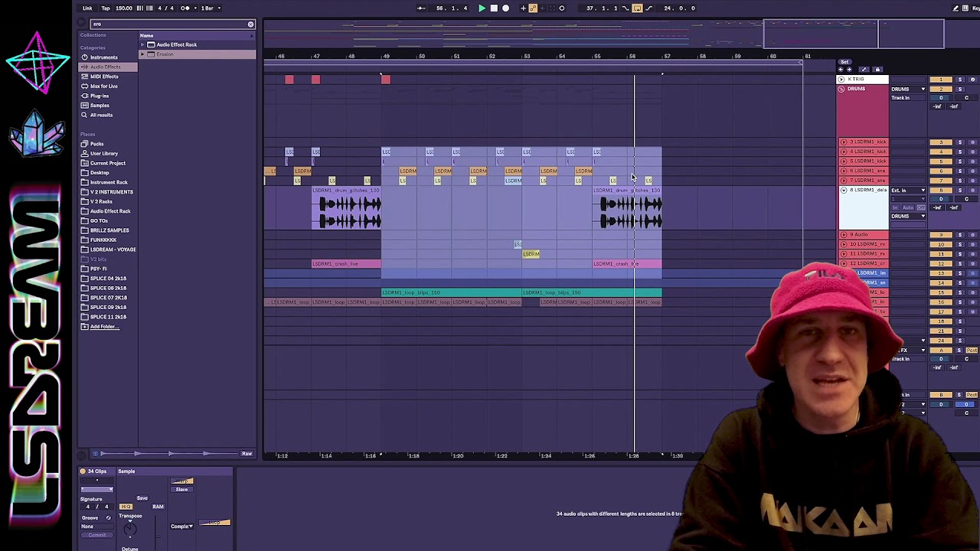The height and width of the screenshot is (551, 980).
Task: Open Current Project in Places
Action: point(108,163)
